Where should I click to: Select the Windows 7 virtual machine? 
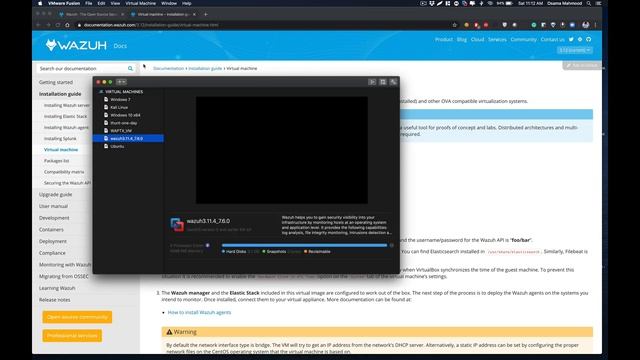[128, 100]
